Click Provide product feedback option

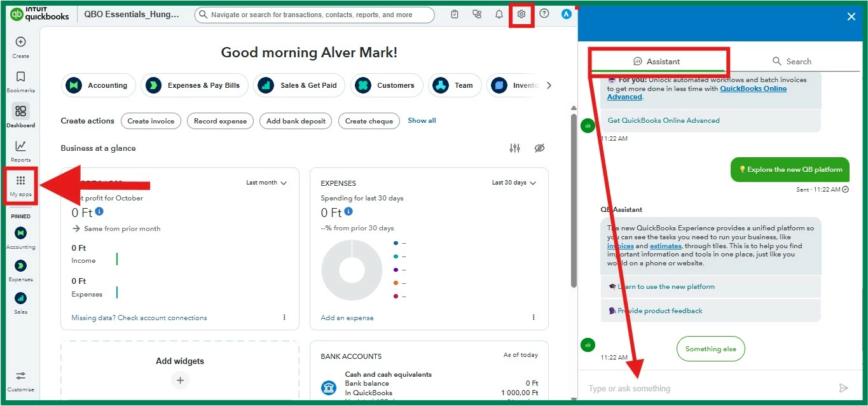click(x=710, y=311)
